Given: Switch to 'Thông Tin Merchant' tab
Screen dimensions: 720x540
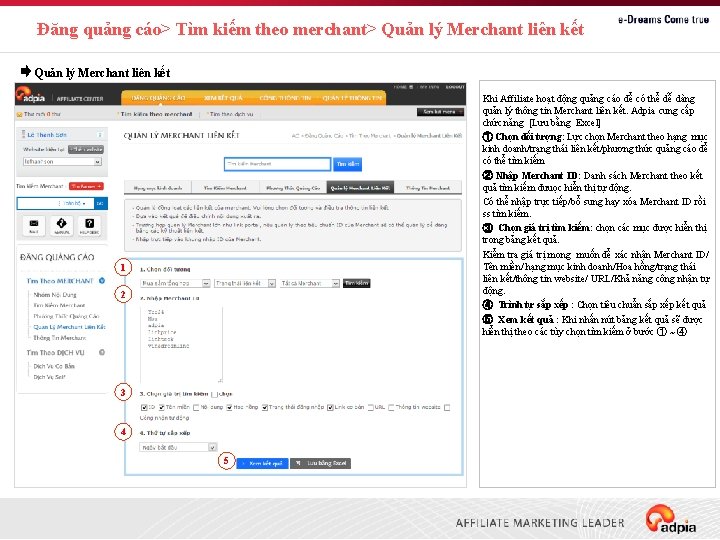Looking at the screenshot, I should [428, 188].
